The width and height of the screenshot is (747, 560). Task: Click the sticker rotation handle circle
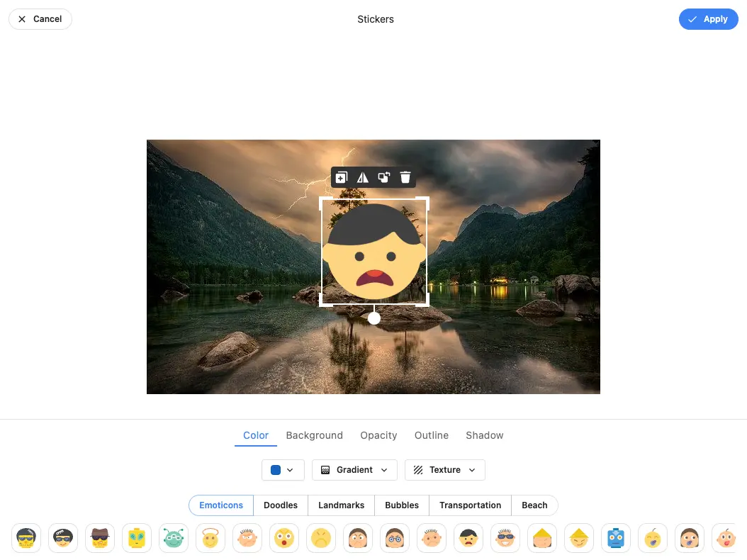(x=374, y=318)
